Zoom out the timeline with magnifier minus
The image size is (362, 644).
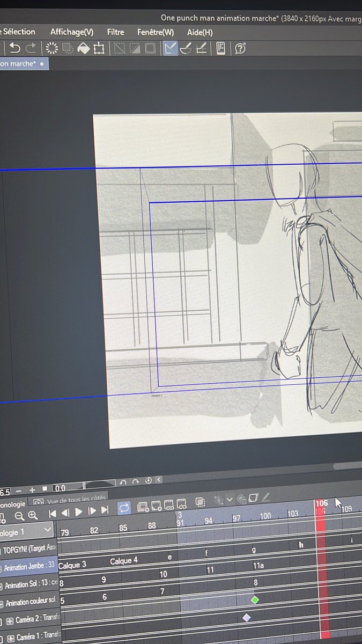tap(19, 516)
